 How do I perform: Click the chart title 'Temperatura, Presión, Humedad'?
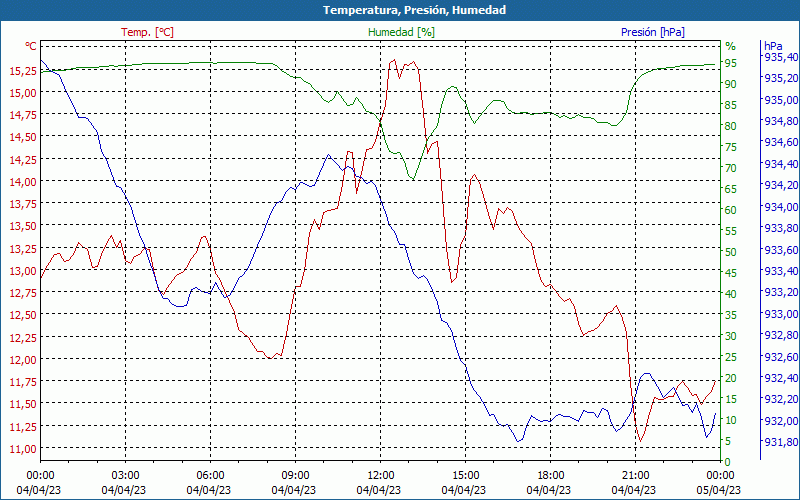(x=414, y=10)
